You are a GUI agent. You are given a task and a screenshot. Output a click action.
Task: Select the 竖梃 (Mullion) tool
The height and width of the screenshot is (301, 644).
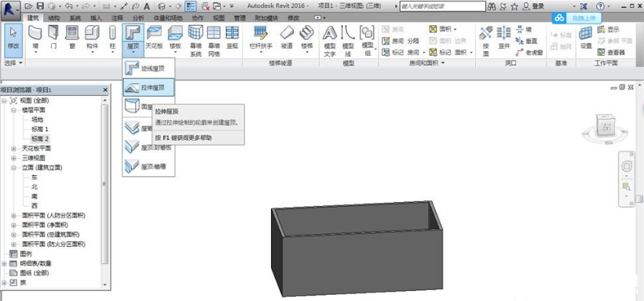click(232, 38)
